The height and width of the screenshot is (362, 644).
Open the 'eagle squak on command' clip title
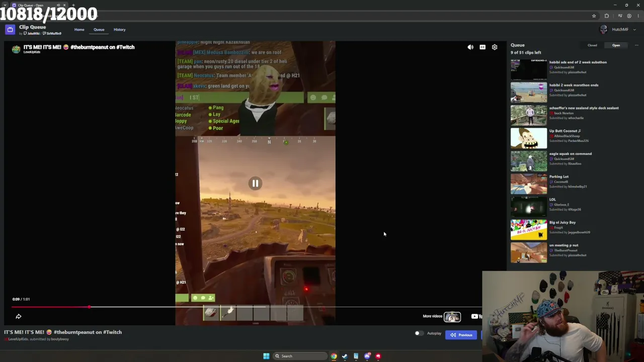pyautogui.click(x=571, y=154)
